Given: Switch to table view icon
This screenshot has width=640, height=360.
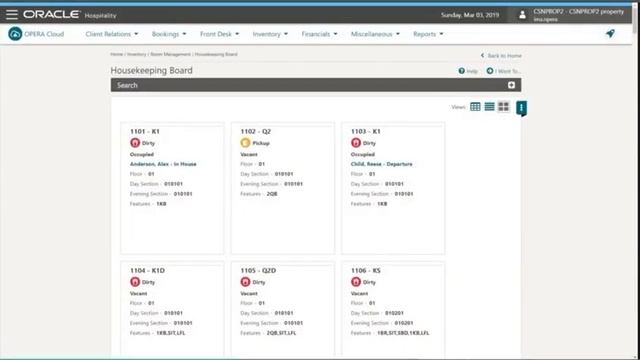Looking at the screenshot, I should coord(475,107).
